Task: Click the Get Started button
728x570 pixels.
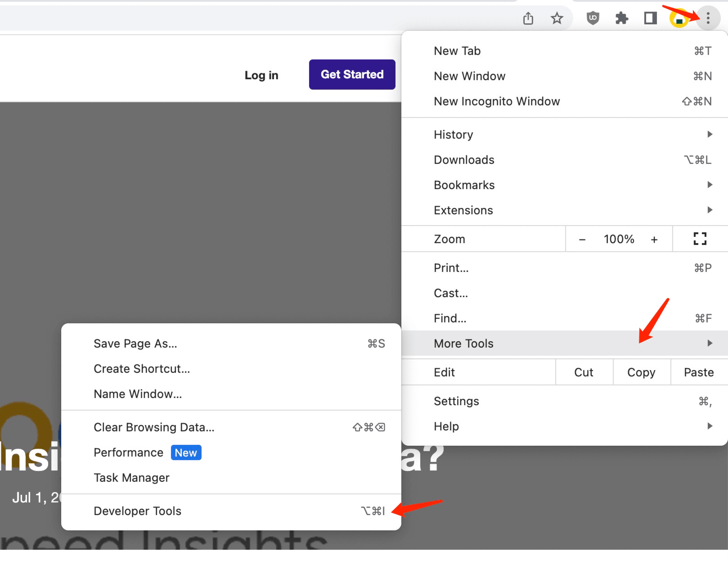Action: [352, 74]
